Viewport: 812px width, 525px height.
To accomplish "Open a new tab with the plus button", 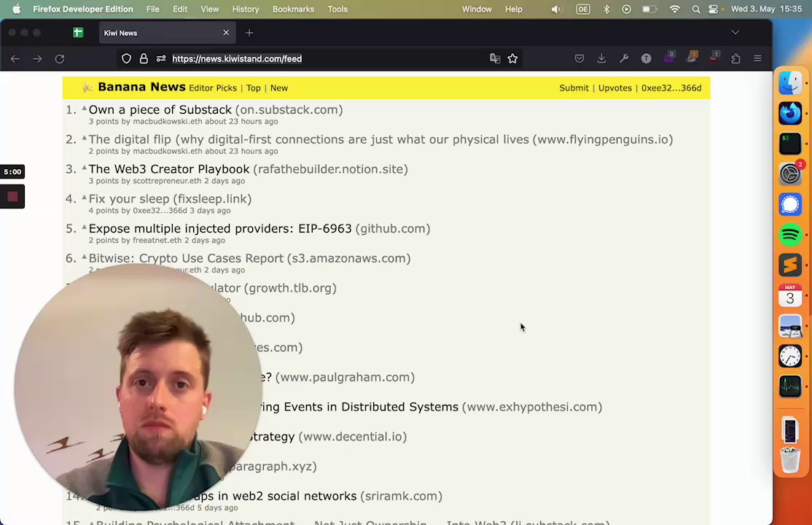I will point(249,33).
